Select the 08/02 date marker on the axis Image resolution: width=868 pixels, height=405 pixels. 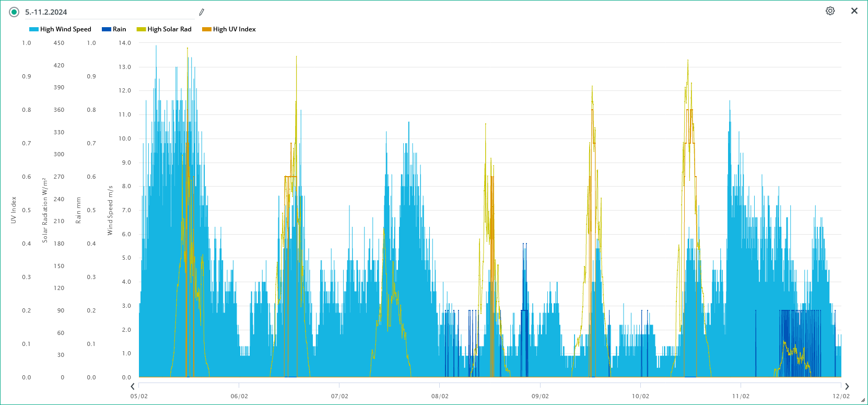(x=440, y=396)
